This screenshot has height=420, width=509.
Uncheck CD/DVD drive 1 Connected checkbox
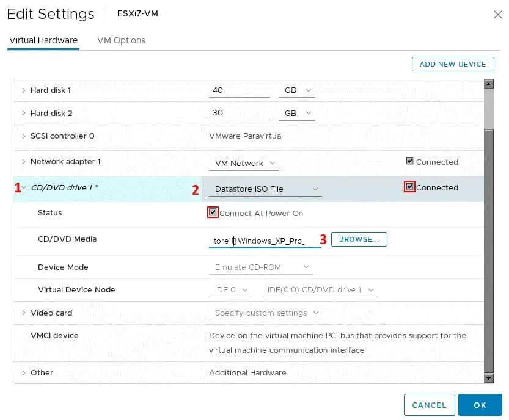click(409, 187)
